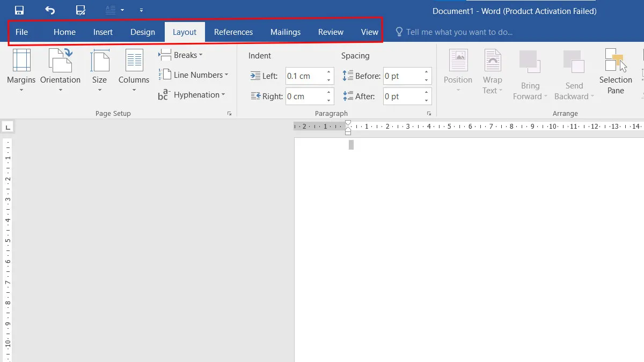Screen dimensions: 644x362
Task: Switch to the Home tab
Action: (x=64, y=32)
